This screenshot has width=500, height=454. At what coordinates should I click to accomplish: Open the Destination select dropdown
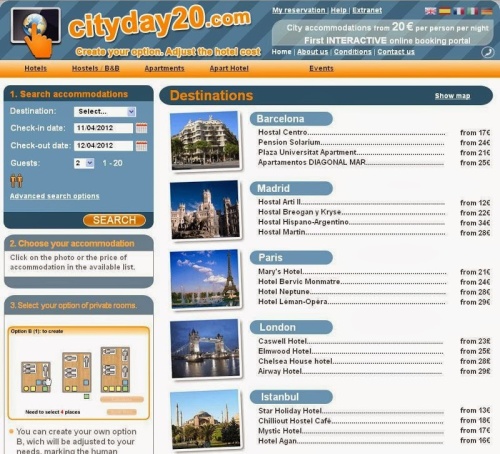[x=105, y=112]
